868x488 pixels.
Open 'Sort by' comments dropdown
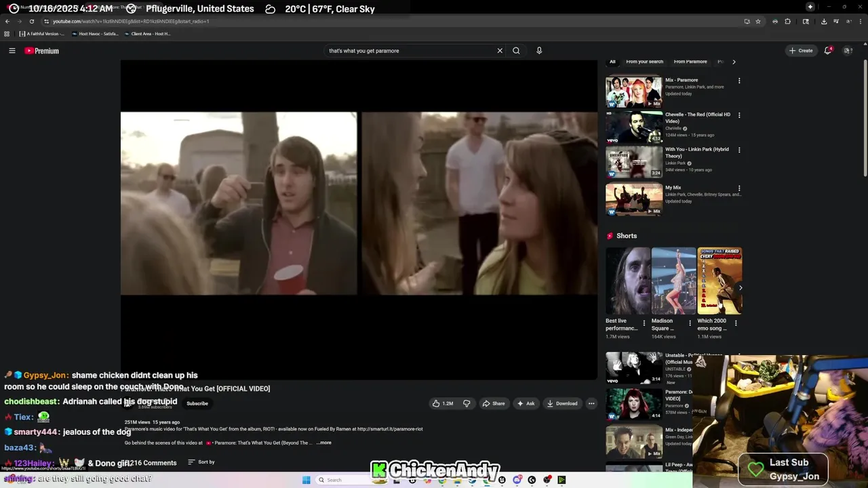[x=201, y=462]
